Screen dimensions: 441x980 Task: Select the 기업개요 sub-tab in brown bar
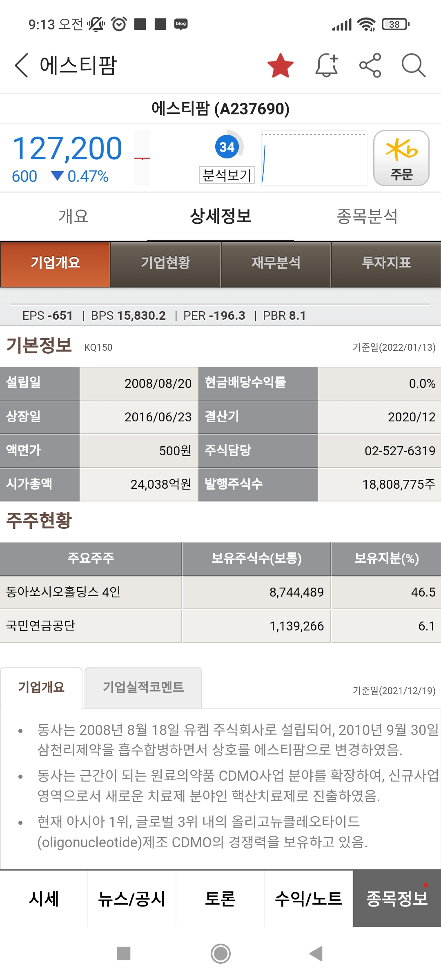coord(55,264)
